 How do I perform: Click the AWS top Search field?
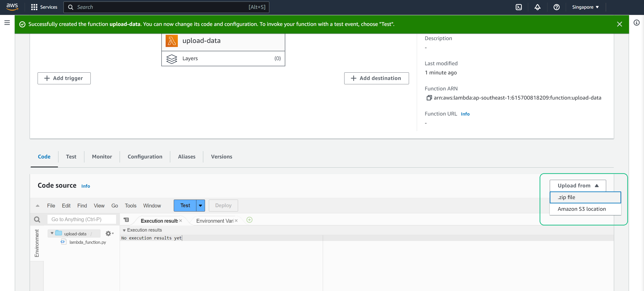point(166,7)
